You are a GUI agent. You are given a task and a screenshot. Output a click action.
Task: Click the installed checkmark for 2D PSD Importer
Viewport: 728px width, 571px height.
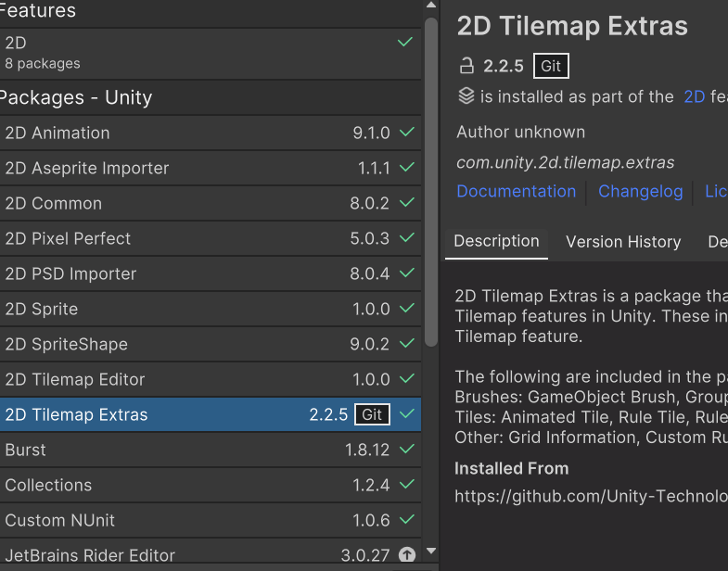tap(407, 273)
